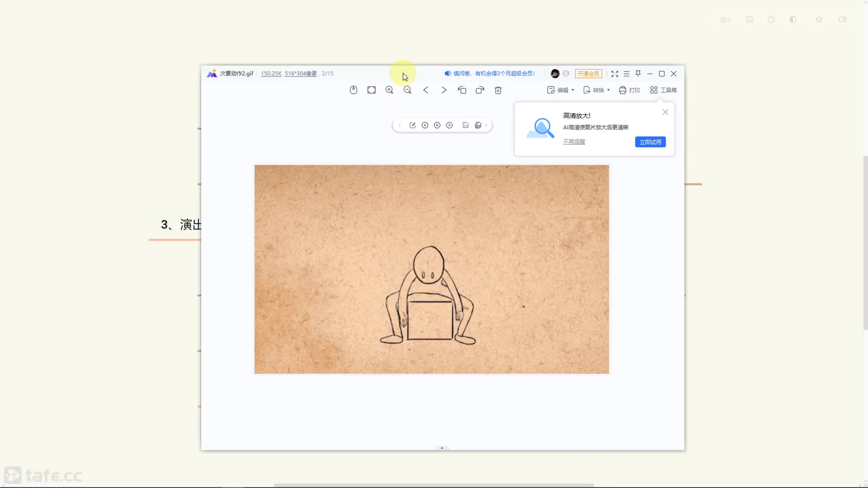The height and width of the screenshot is (488, 868).
Task: Click clock icon in background window toolbar
Action: pos(771,20)
